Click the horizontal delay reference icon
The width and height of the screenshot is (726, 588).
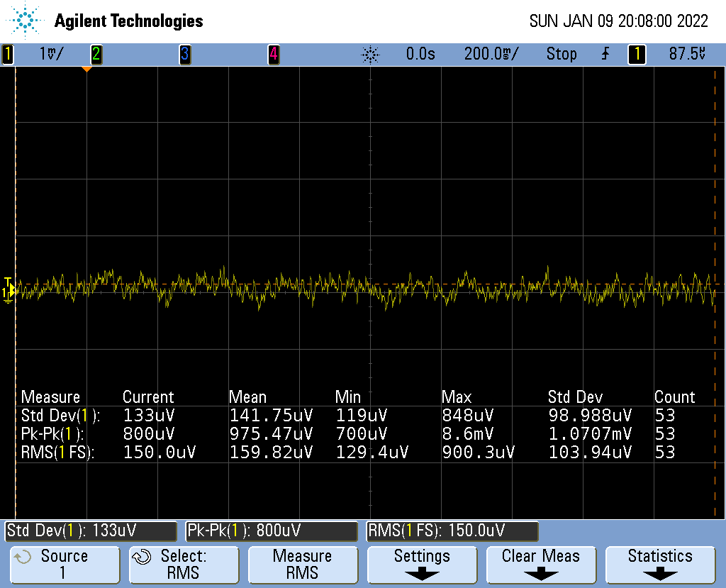click(370, 55)
